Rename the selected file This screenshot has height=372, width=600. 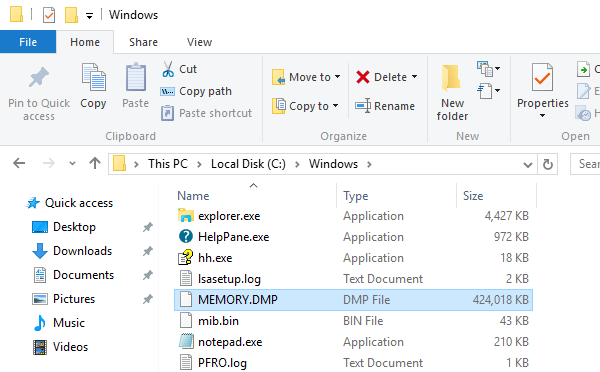coord(385,106)
